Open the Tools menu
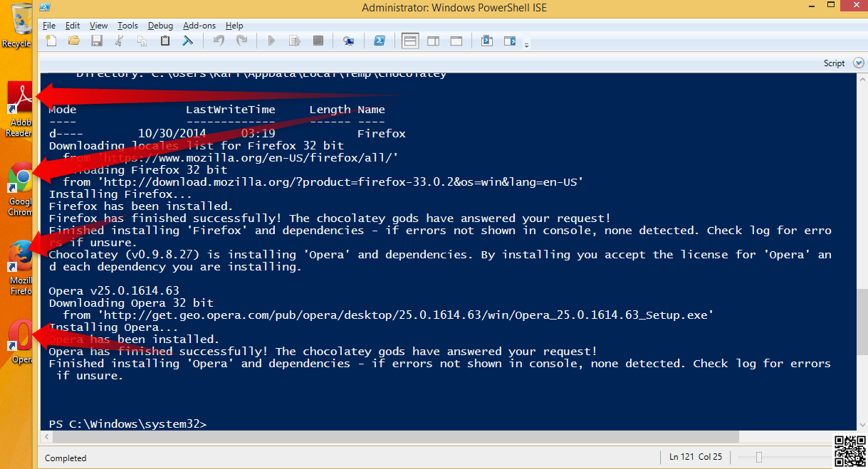The image size is (868, 469). pyautogui.click(x=127, y=26)
